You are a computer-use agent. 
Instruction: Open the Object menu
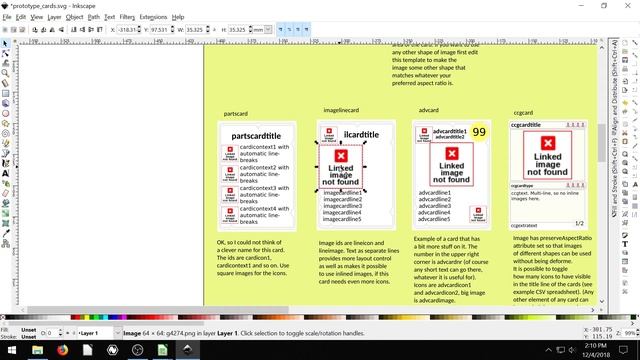click(74, 17)
